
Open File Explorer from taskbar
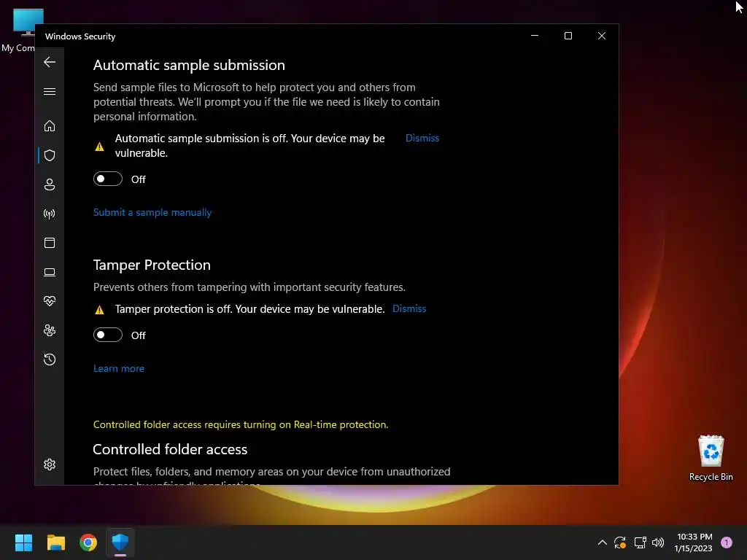55,542
